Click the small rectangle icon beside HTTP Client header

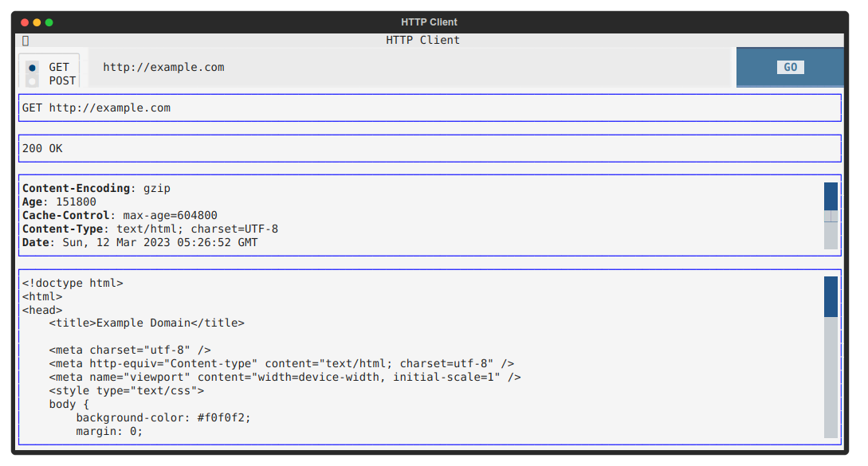(x=26, y=41)
